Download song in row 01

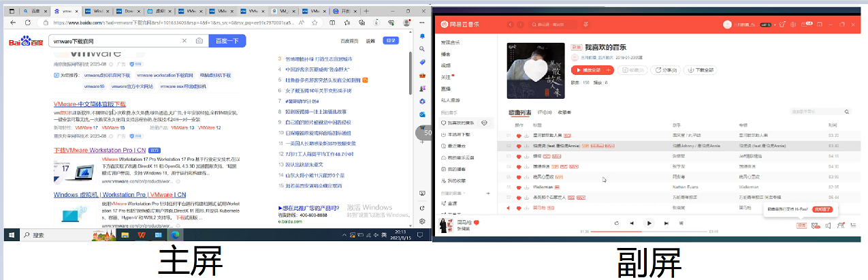click(526, 136)
